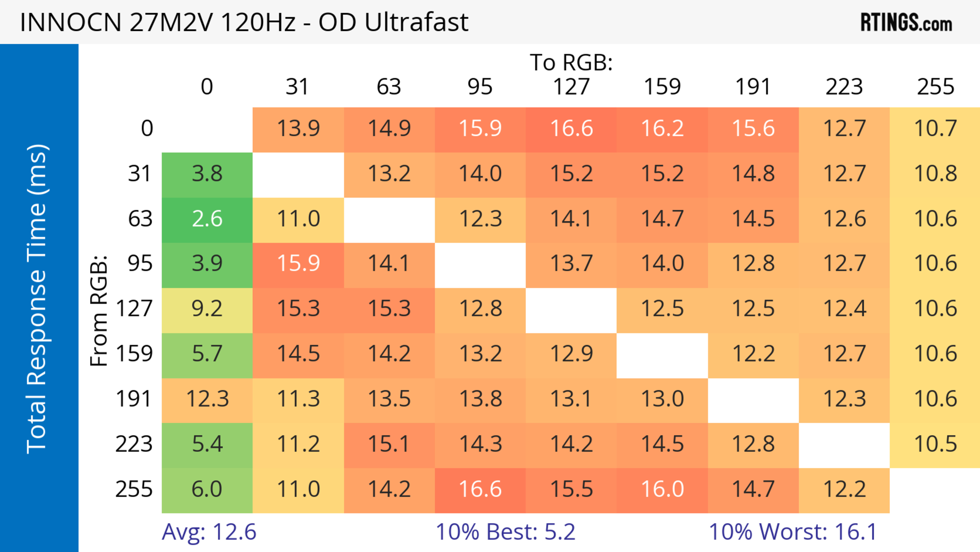Click the 'Total Response Time (ms)' axis label
Screen dimensions: 980x552
[x=37, y=298]
